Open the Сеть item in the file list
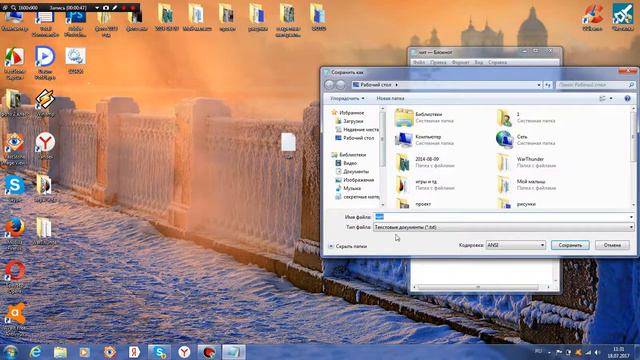Image resolution: width=640 pixels, height=360 pixels. (526, 140)
